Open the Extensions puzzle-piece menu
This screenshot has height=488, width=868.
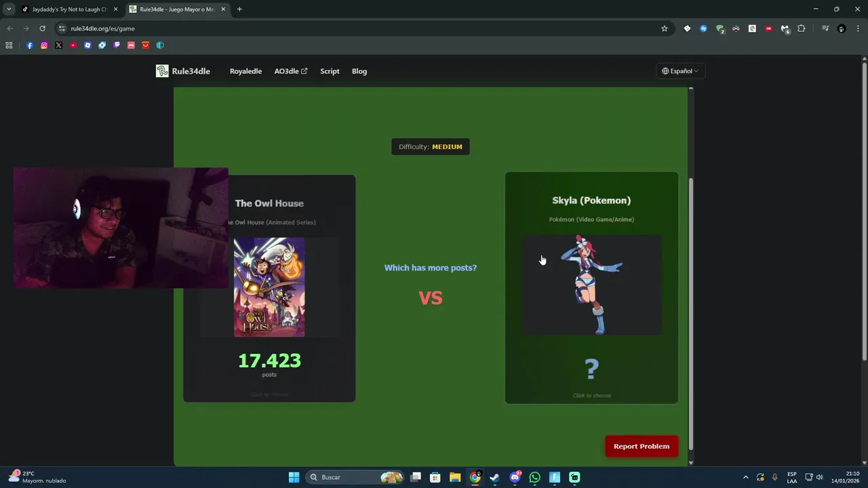pos(802,28)
